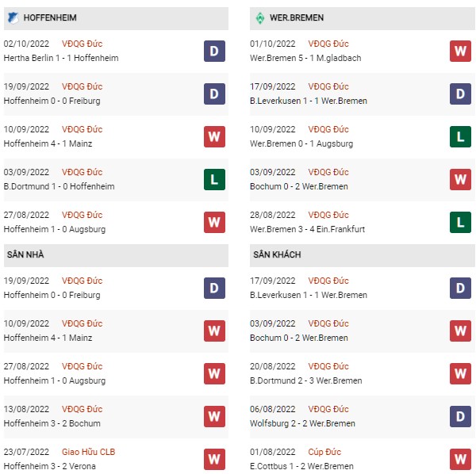Image resolution: width=476 pixels, height=474 pixels.
Task: Open the Giao Hữu CLB competition link
Action: pyautogui.click(x=88, y=452)
